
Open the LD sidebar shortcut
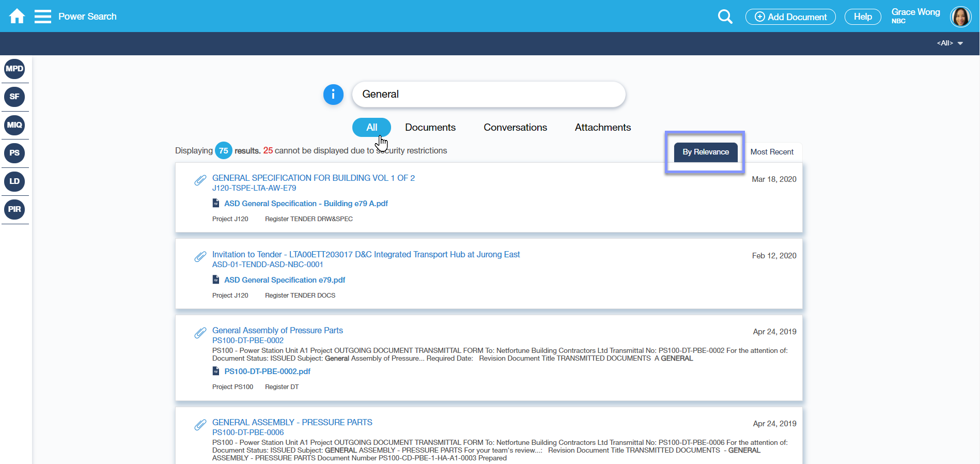14,181
